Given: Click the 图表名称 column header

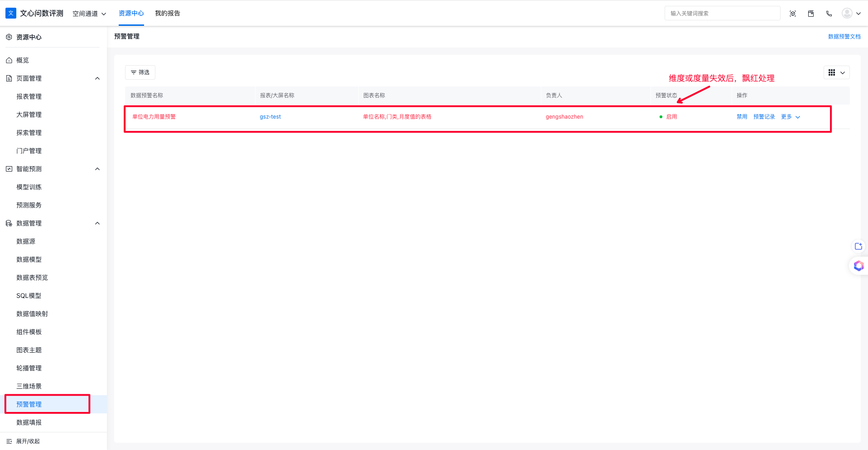Looking at the screenshot, I should pyautogui.click(x=374, y=96).
